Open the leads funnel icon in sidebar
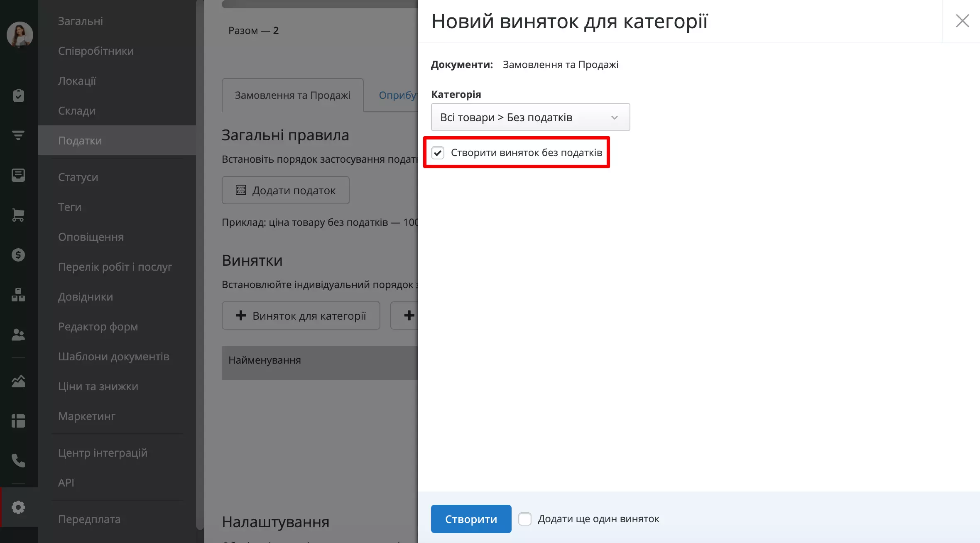The height and width of the screenshot is (543, 980). [18, 135]
